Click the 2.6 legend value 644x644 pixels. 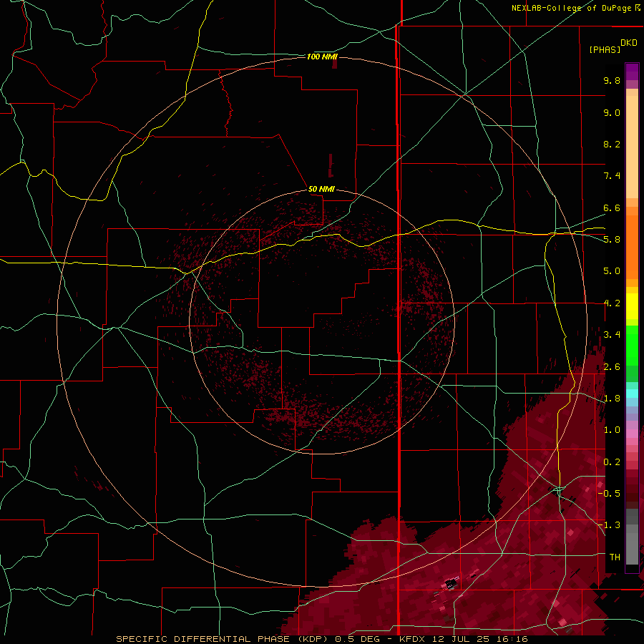[612, 367]
